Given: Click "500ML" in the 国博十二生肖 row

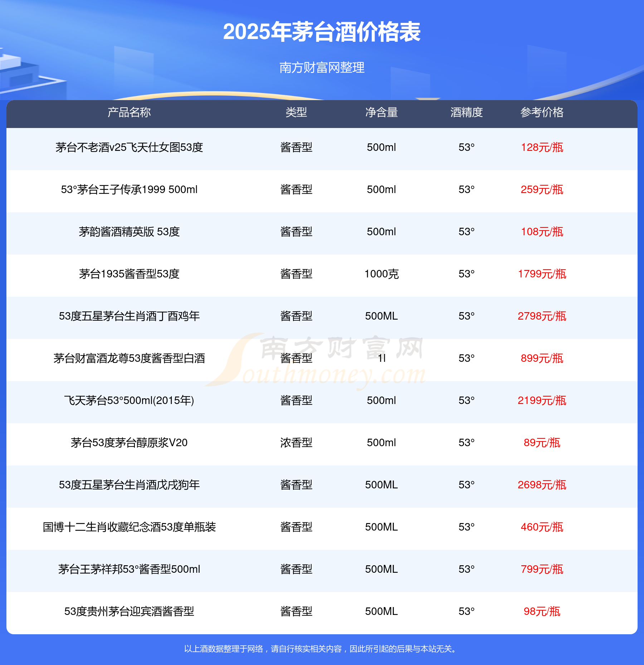Looking at the screenshot, I should [x=381, y=527].
